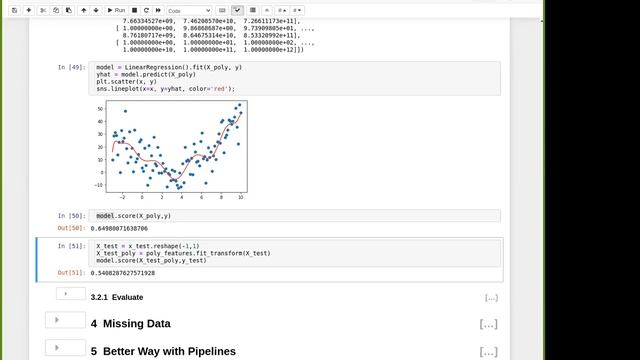Click the [...] next to Better Way with Pipelines
Screen dimensions: 640x360
(489, 352)
